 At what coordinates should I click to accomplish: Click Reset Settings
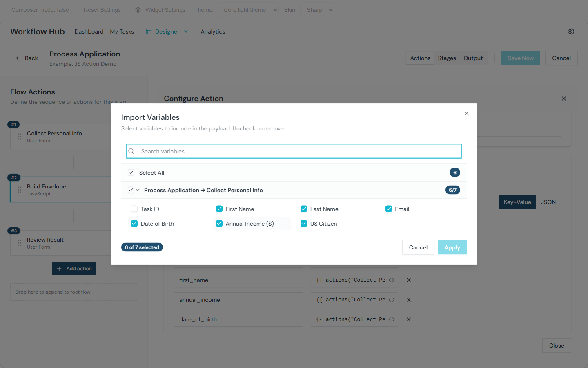pos(102,10)
